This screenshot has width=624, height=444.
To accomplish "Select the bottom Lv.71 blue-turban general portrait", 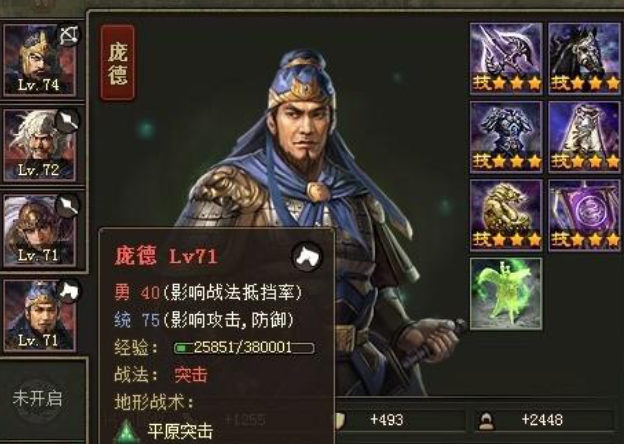I will [40, 315].
